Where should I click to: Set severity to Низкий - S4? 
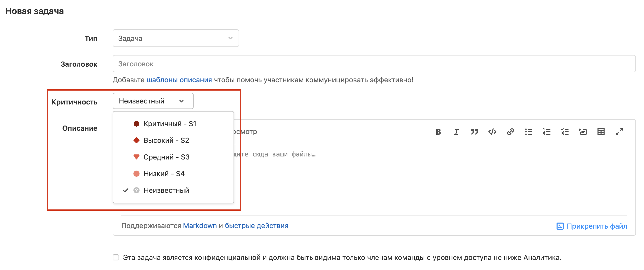pos(164,174)
